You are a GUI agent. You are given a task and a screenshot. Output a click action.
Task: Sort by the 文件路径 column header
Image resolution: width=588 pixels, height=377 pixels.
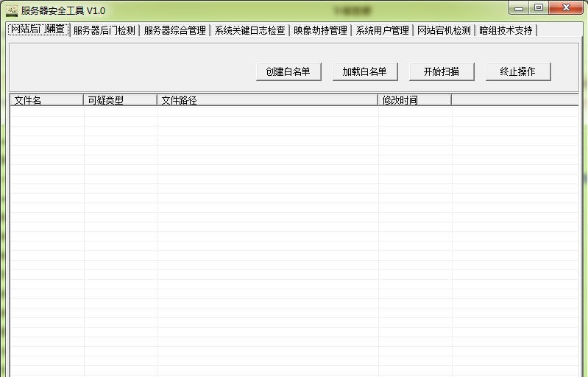267,100
